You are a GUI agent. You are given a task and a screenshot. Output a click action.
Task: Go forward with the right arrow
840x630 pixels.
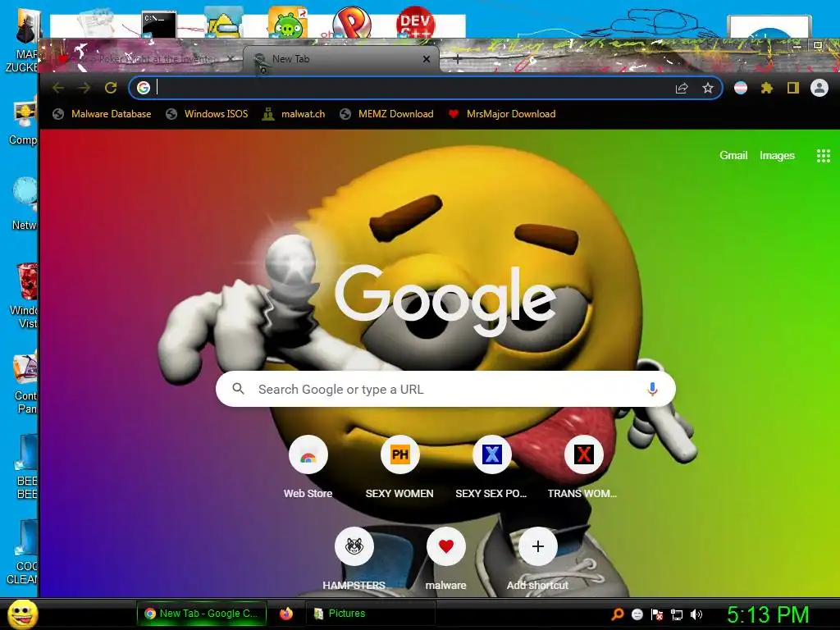(84, 88)
